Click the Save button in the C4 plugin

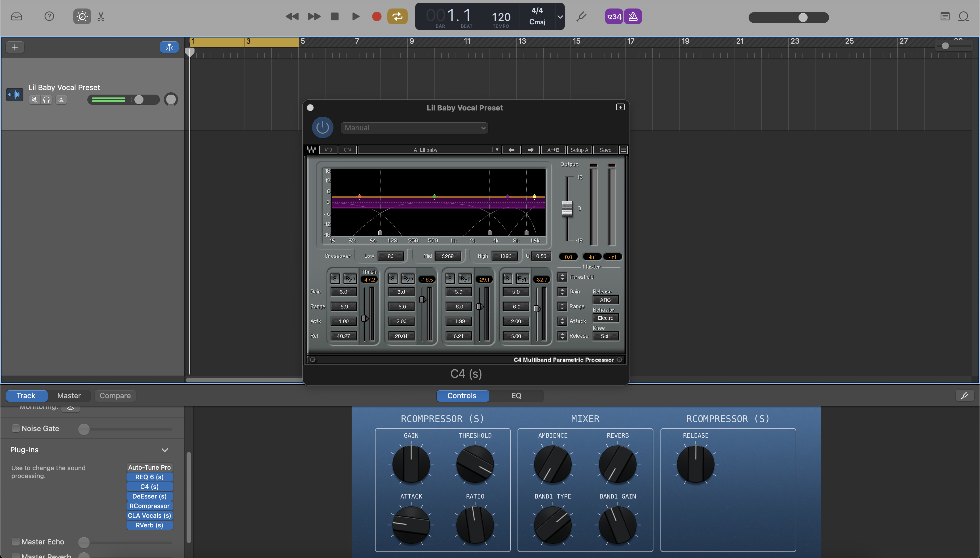pyautogui.click(x=605, y=150)
